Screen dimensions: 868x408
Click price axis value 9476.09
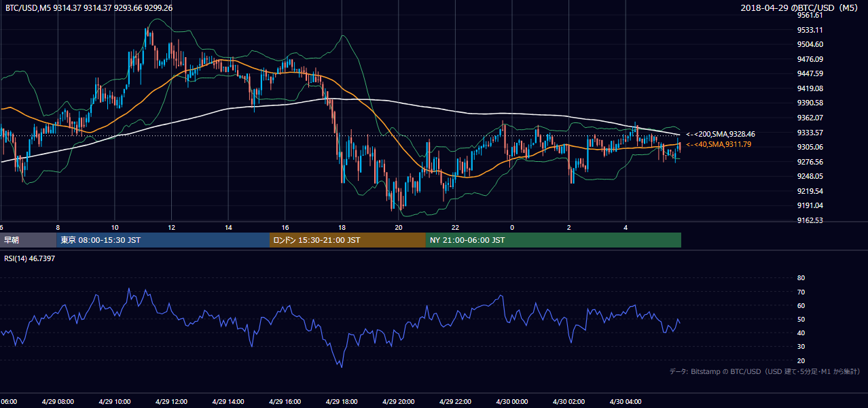pos(810,59)
